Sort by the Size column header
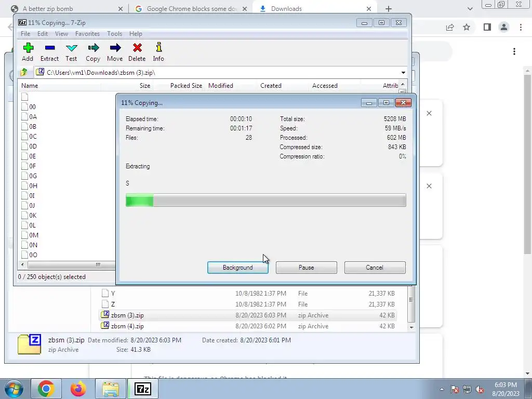The height and width of the screenshot is (399, 532). [x=127, y=86]
